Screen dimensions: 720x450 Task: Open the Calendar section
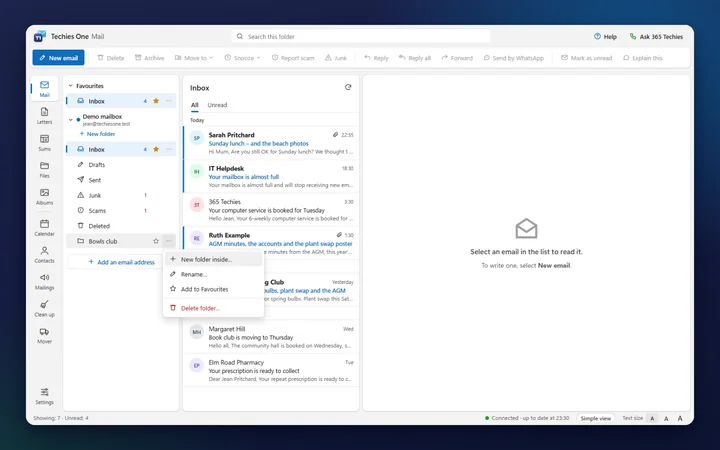point(45,228)
